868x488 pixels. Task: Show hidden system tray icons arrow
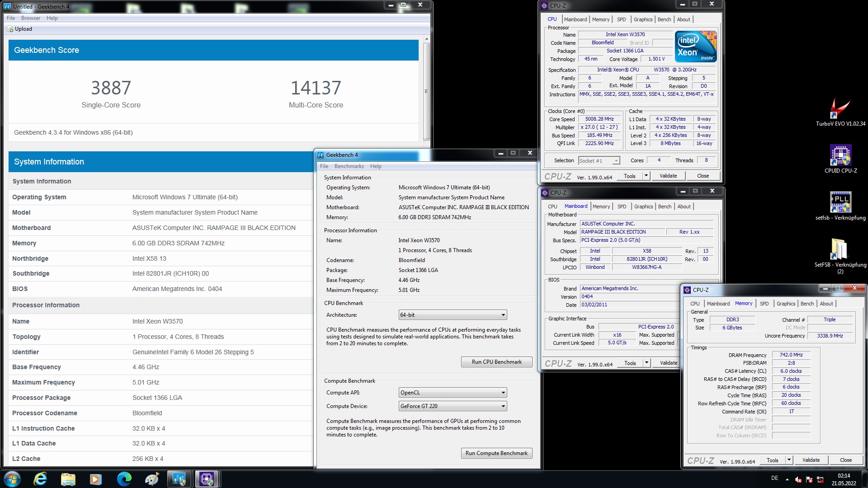787,479
